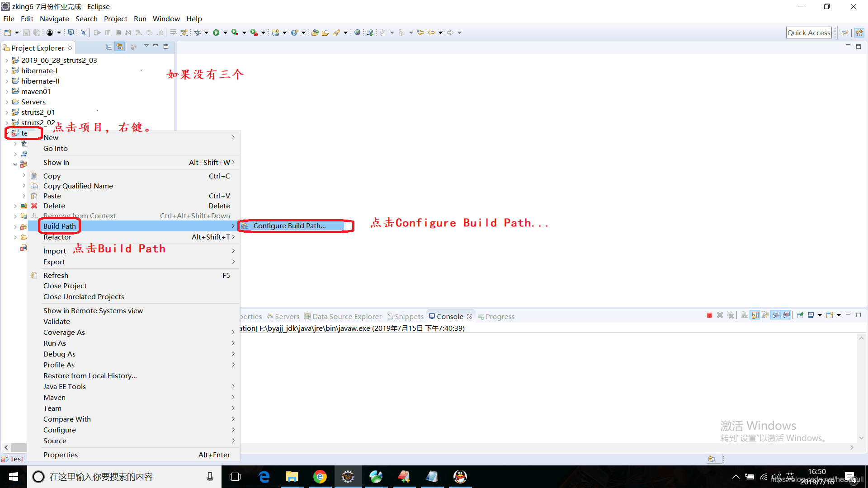Open the Eclipse app in Windows taskbar
The width and height of the screenshot is (868, 488).
point(348,477)
